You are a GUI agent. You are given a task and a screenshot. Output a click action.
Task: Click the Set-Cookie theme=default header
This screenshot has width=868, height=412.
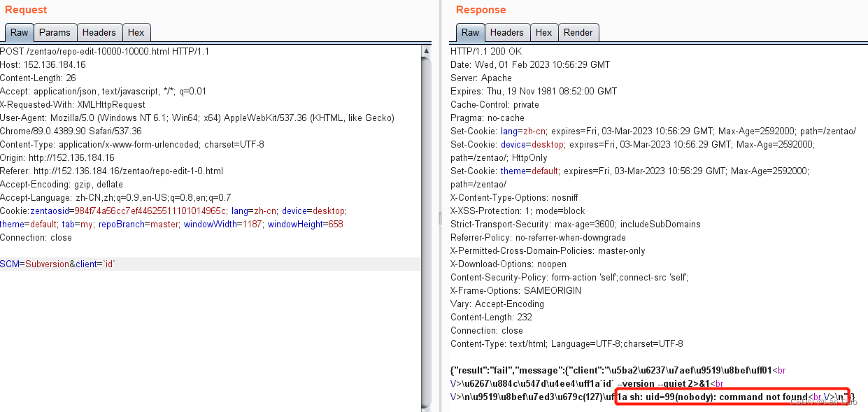pos(629,178)
